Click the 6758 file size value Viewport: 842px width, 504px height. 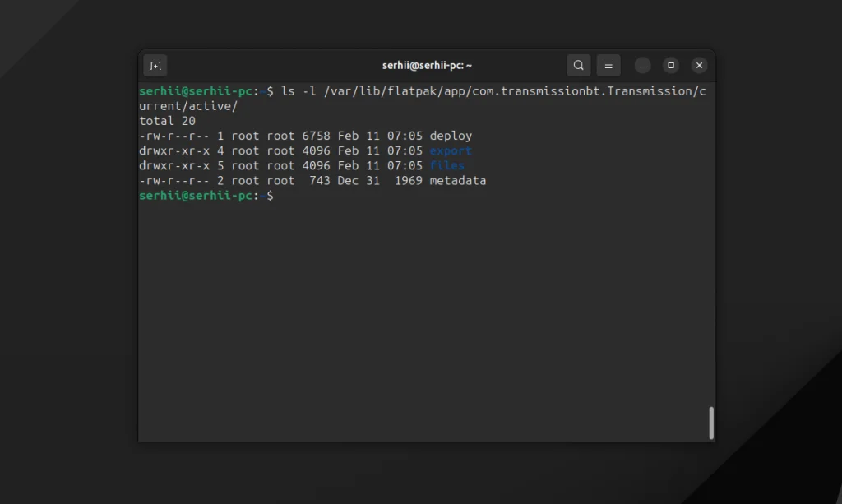(x=316, y=136)
